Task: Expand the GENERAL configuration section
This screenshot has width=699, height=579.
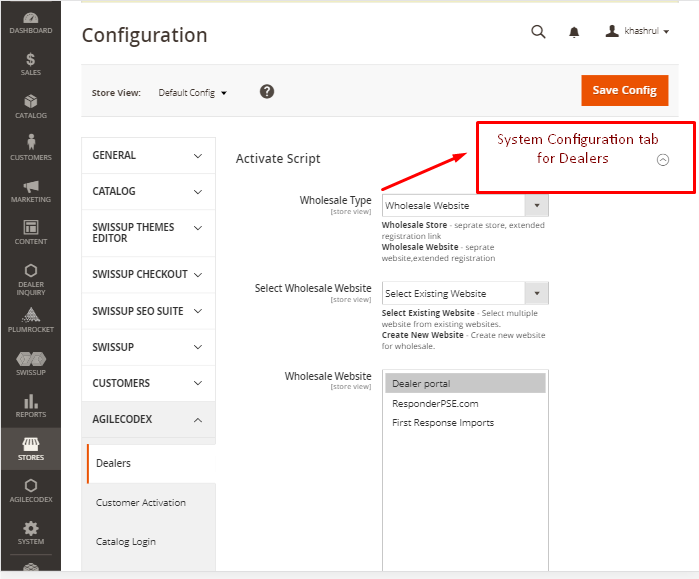Action: click(x=148, y=156)
